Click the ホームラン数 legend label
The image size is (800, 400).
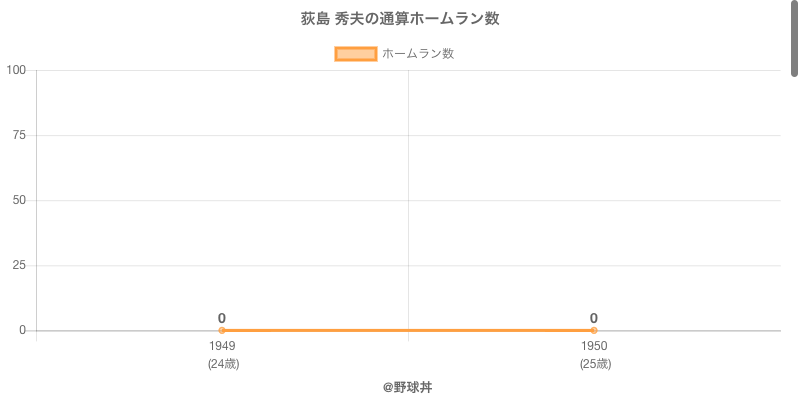point(418,54)
